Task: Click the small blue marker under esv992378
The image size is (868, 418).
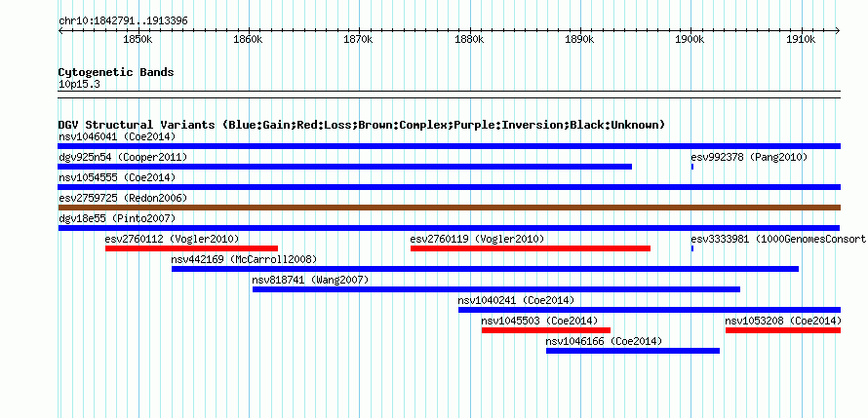Action: (x=692, y=167)
